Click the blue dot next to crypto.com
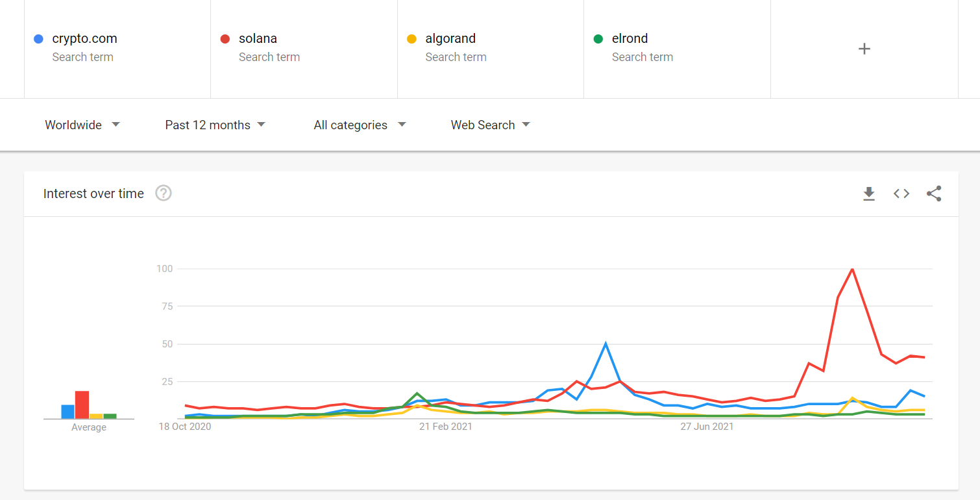Image resolution: width=980 pixels, height=500 pixels. point(38,39)
